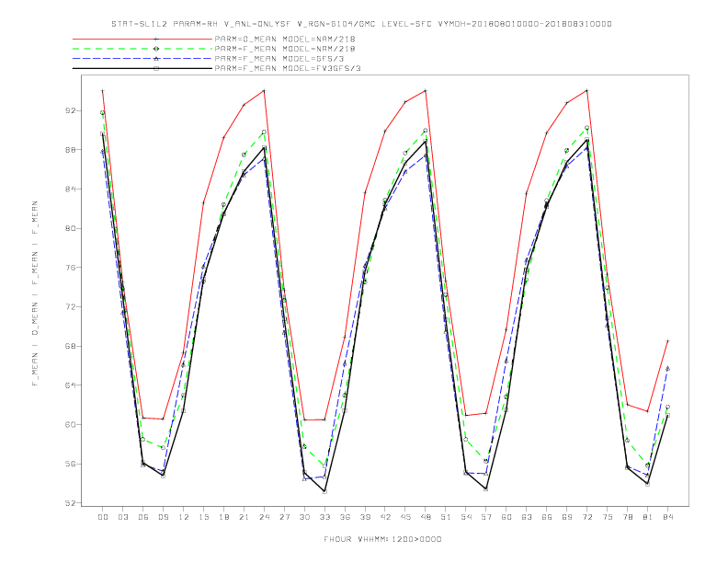Click x-axis forecast hour label 42
Image resolution: width=728 pixels, height=563 pixels.
click(x=385, y=517)
